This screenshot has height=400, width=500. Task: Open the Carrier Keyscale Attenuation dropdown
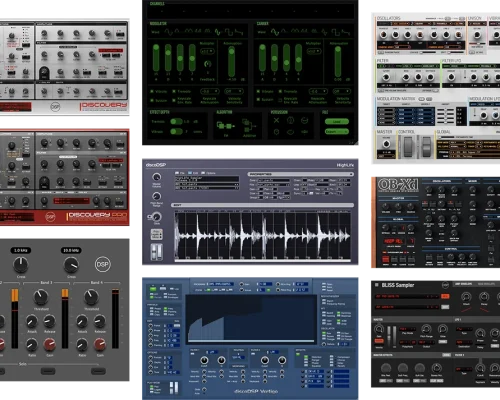tap(318, 91)
